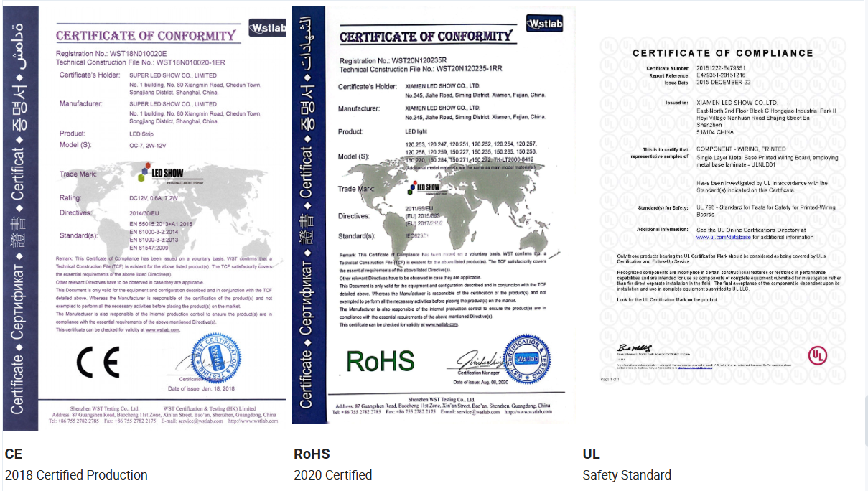Click the "2018 Certified Production" caption
868x491 pixels.
(76, 475)
